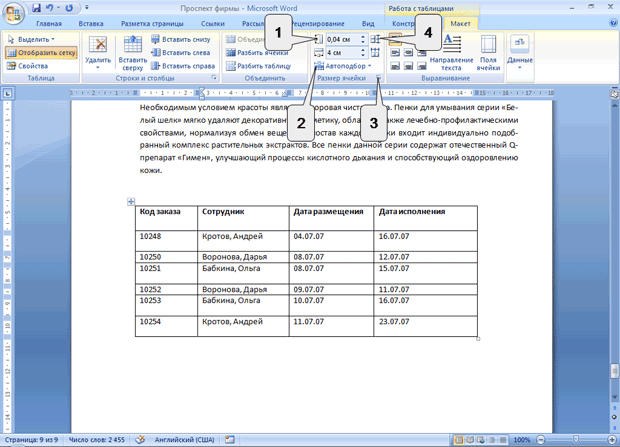Switch to Draft view
The height and width of the screenshot is (447, 620).
[x=503, y=440]
